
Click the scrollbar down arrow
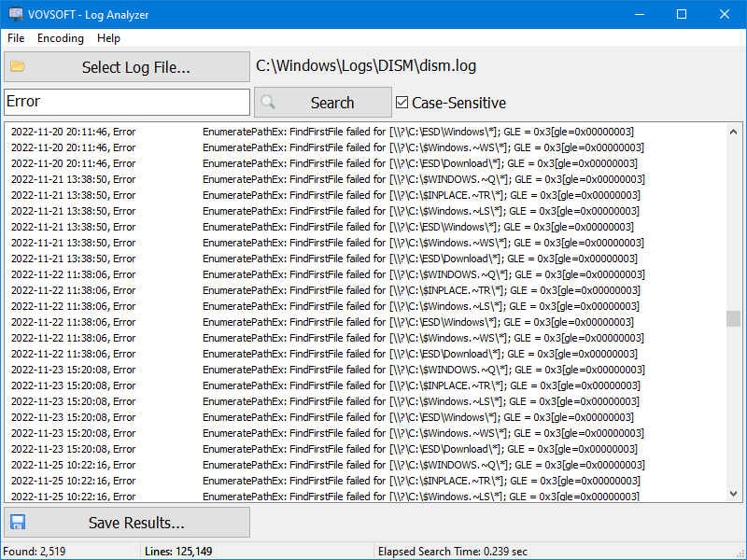pyautogui.click(x=734, y=493)
